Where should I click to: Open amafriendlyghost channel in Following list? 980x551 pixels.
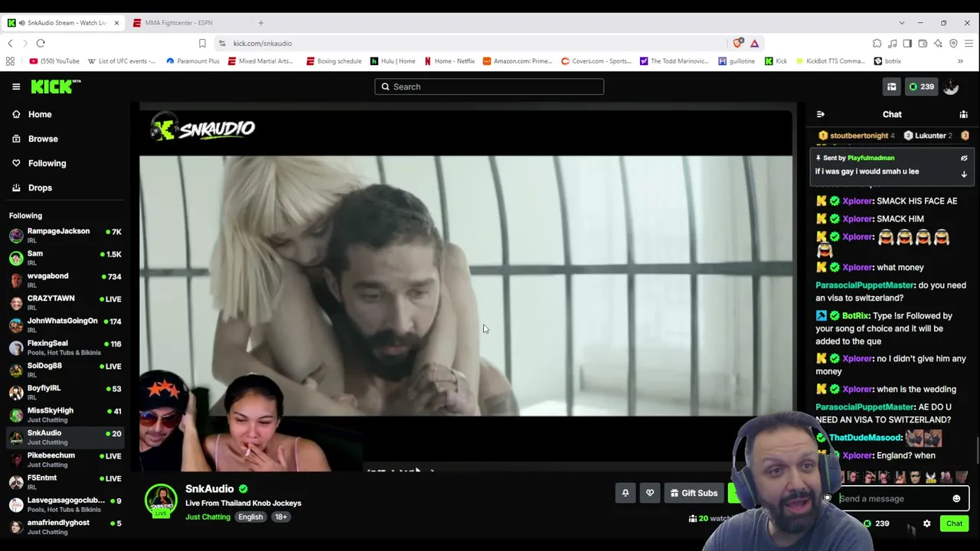pyautogui.click(x=65, y=527)
